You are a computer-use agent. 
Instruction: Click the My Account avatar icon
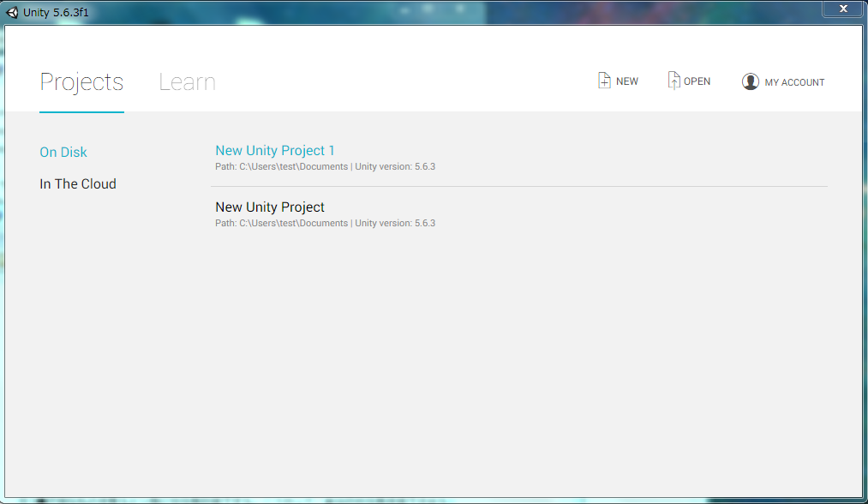[x=750, y=81]
